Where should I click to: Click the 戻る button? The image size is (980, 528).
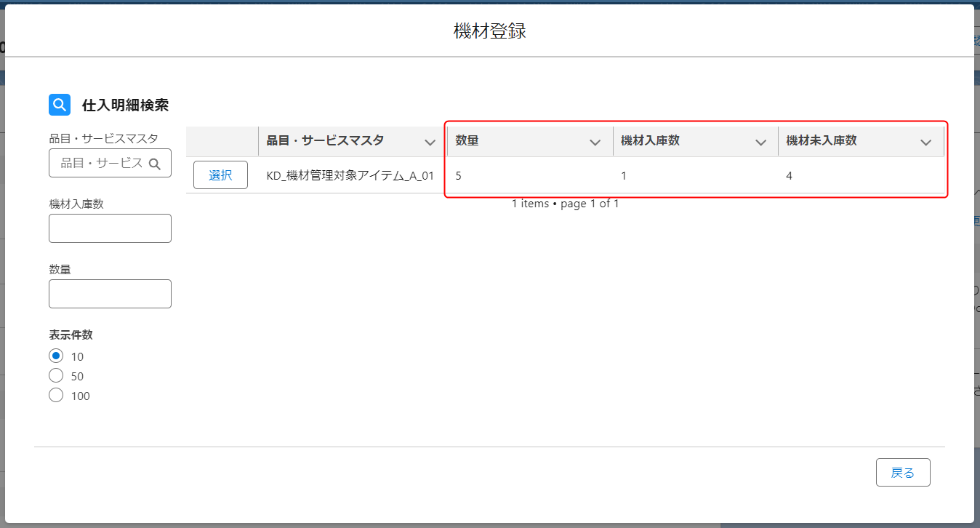903,473
